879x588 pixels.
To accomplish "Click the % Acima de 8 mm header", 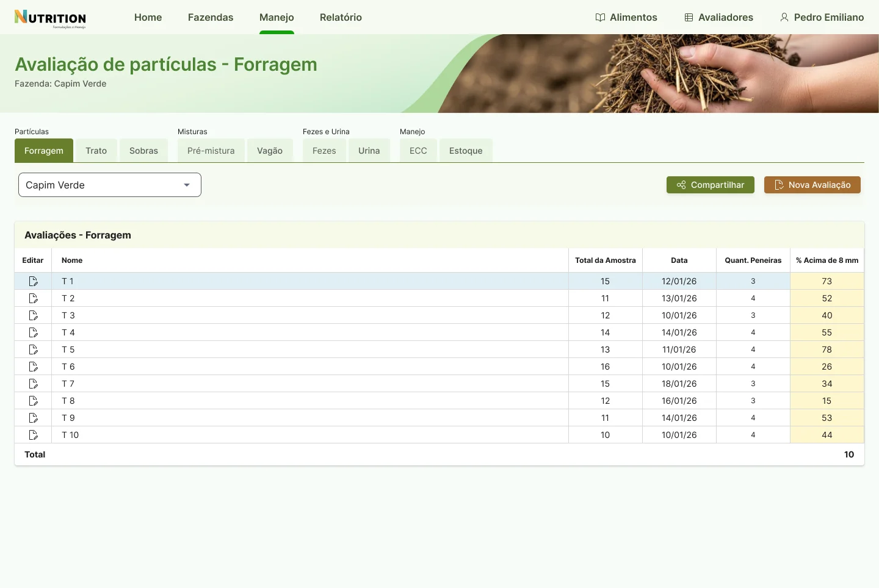I will pyautogui.click(x=827, y=260).
